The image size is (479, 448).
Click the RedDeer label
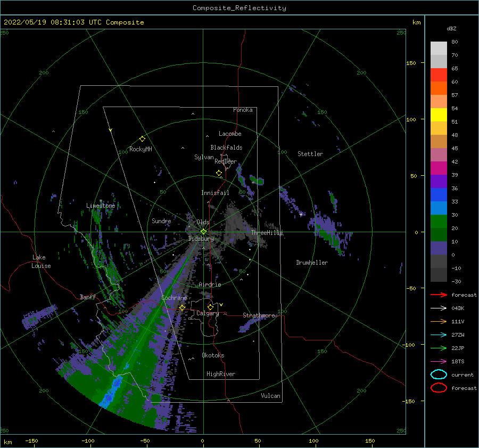(x=226, y=161)
